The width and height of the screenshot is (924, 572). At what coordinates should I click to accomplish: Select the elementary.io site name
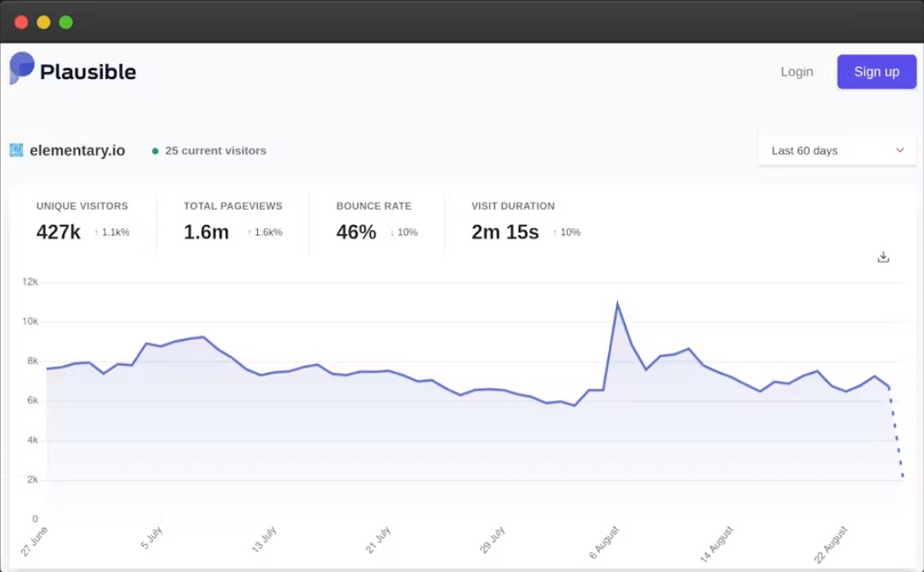click(x=77, y=150)
